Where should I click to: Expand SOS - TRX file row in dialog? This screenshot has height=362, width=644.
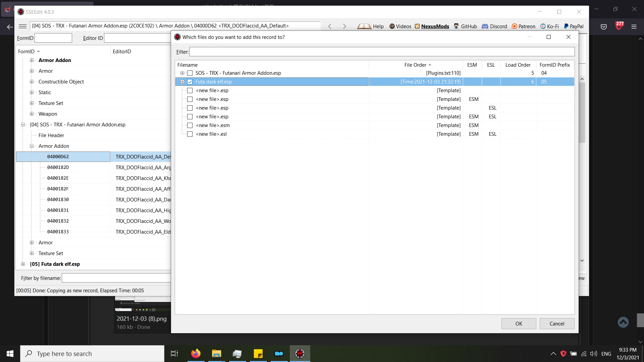point(182,73)
